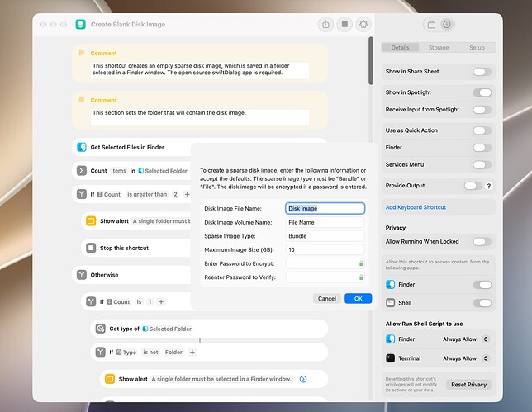Click the Disk Image Volume Name field

(325, 222)
